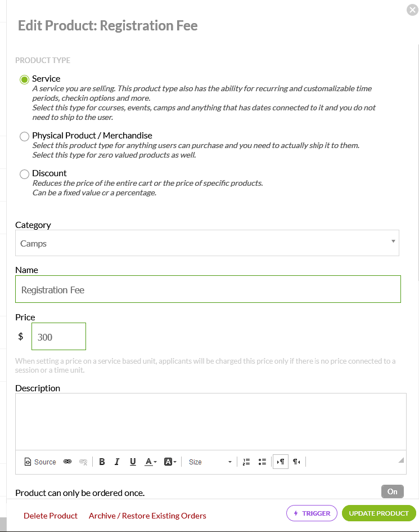This screenshot has height=532, width=419.
Task: Click the Update Product button
Action: pyautogui.click(x=379, y=513)
